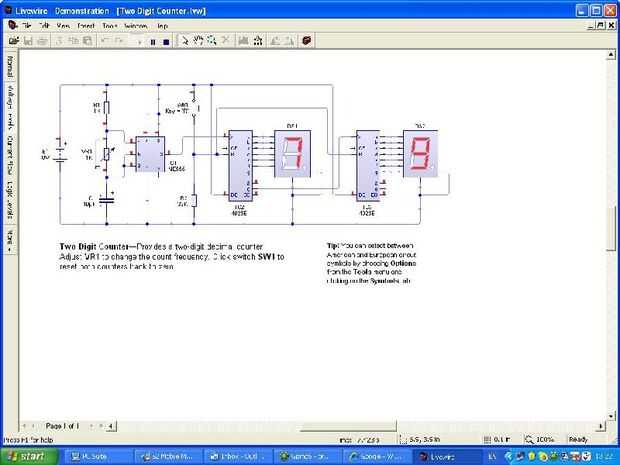Image resolution: width=620 pixels, height=465 pixels.
Task: Click the zoom percentage in the status bar
Action: coord(544,439)
